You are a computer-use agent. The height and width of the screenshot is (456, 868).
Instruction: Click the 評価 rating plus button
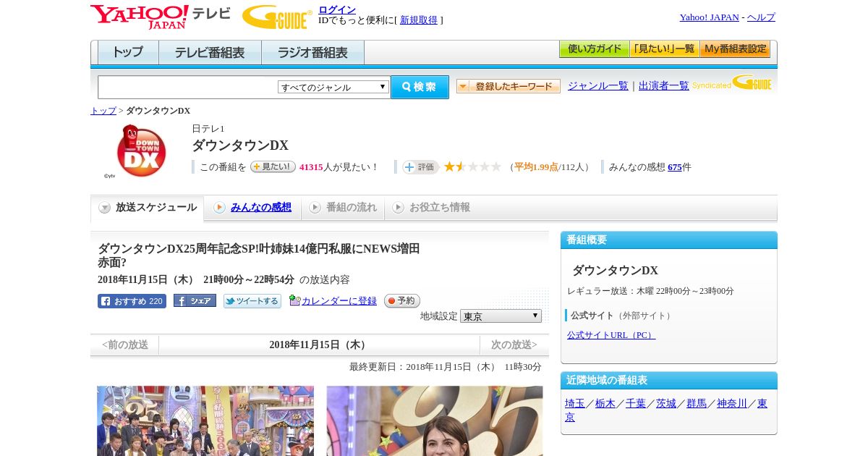(420, 167)
